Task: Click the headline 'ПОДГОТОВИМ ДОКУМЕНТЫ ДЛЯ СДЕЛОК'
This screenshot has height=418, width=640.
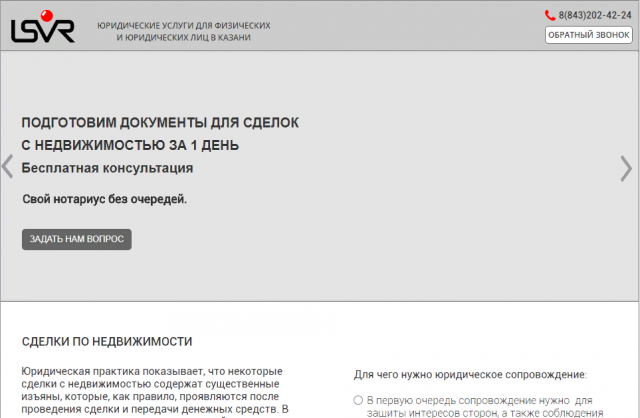Action: pos(160,122)
